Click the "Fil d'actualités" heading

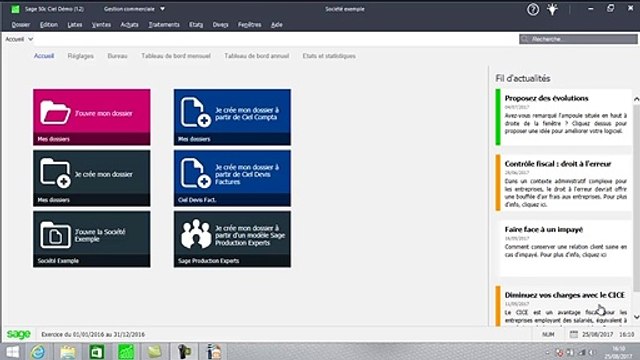click(x=523, y=78)
